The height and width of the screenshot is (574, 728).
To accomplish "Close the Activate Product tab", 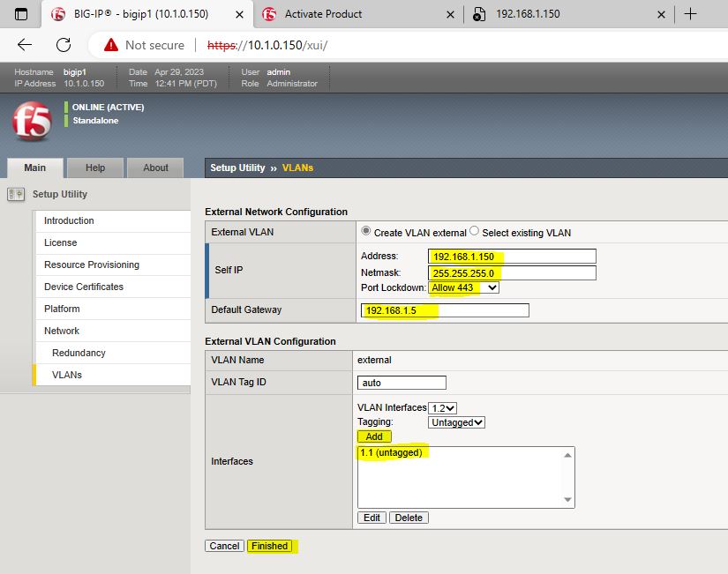I will [450, 14].
